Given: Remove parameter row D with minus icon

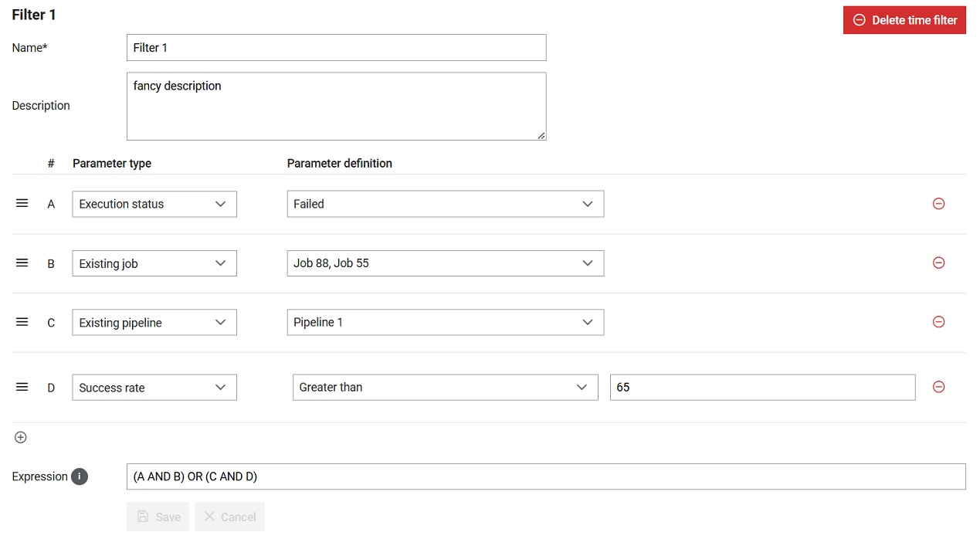Looking at the screenshot, I should 938,387.
